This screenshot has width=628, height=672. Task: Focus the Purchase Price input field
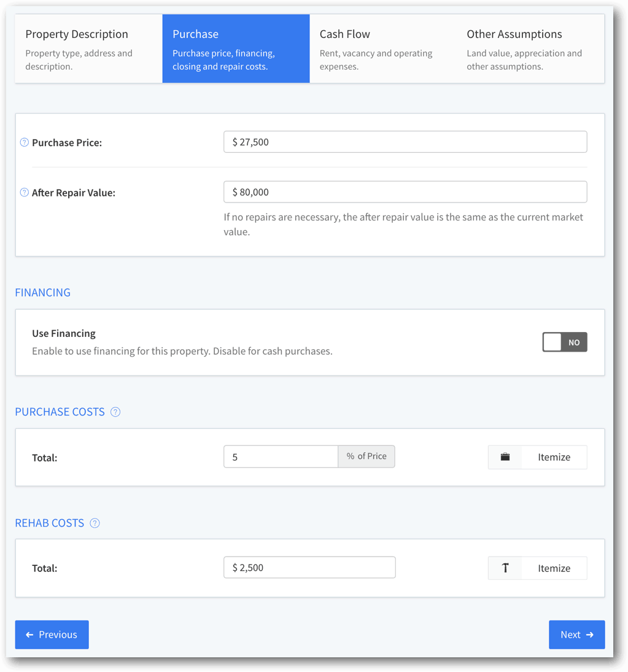coord(405,142)
